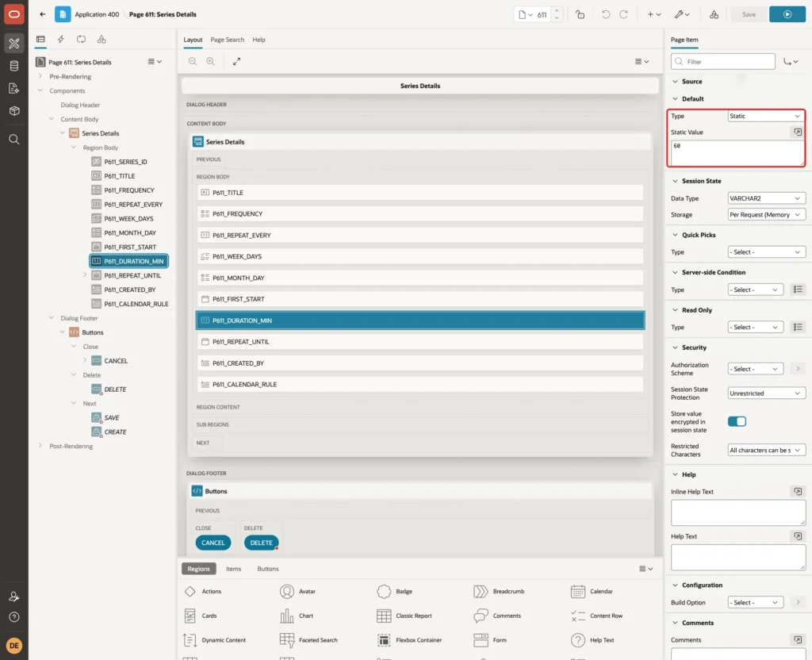Switch gallery to the Buttons tab
The width and height of the screenshot is (812, 660).
[x=268, y=569]
